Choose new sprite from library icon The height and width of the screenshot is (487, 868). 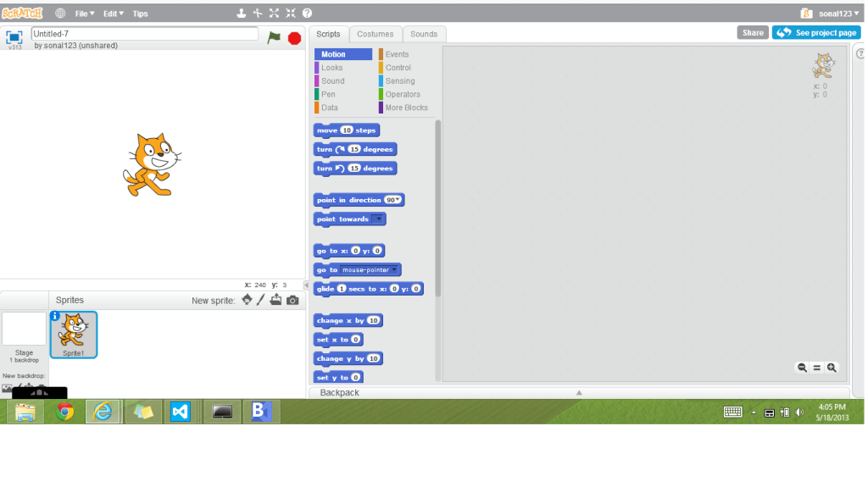[x=247, y=300]
